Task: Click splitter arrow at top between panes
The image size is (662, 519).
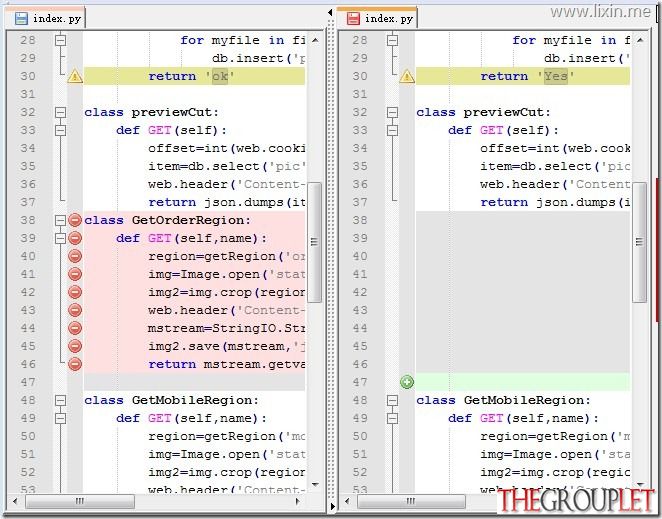Action: pyautogui.click(x=331, y=13)
